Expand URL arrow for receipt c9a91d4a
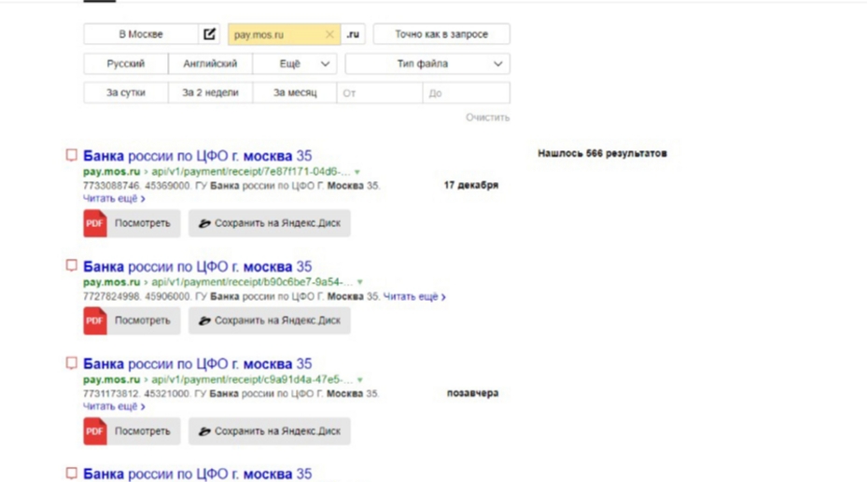Screen dimensions: 868x482 [x=360, y=380]
